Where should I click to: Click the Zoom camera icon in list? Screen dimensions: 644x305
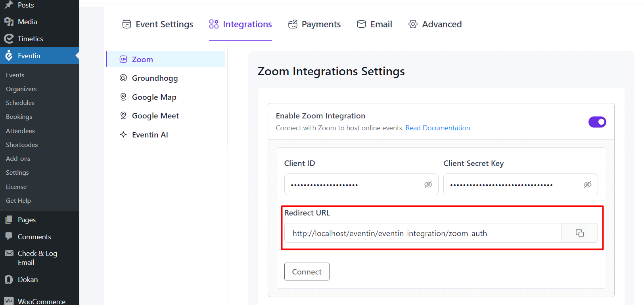123,59
